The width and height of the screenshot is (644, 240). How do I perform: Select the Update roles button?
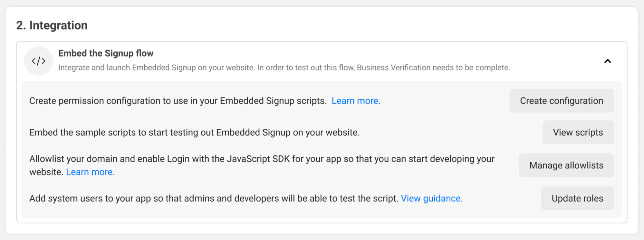point(577,198)
